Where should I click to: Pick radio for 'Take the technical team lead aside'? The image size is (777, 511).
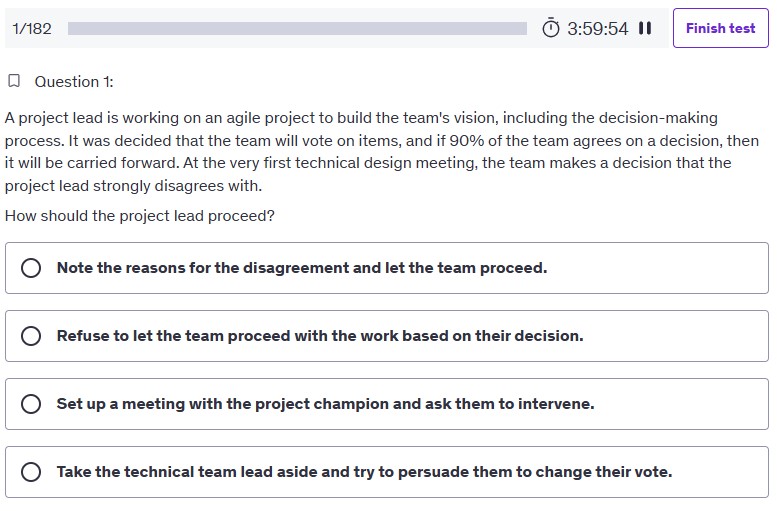(x=31, y=472)
